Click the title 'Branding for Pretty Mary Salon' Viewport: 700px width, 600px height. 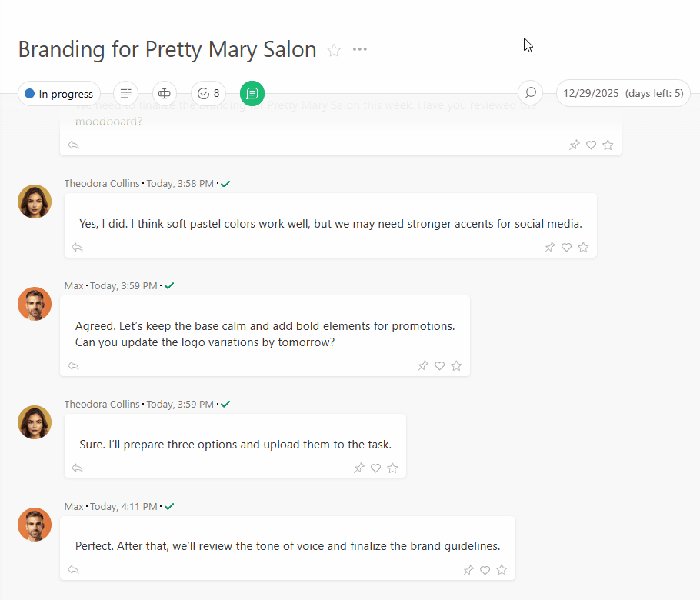(167, 49)
